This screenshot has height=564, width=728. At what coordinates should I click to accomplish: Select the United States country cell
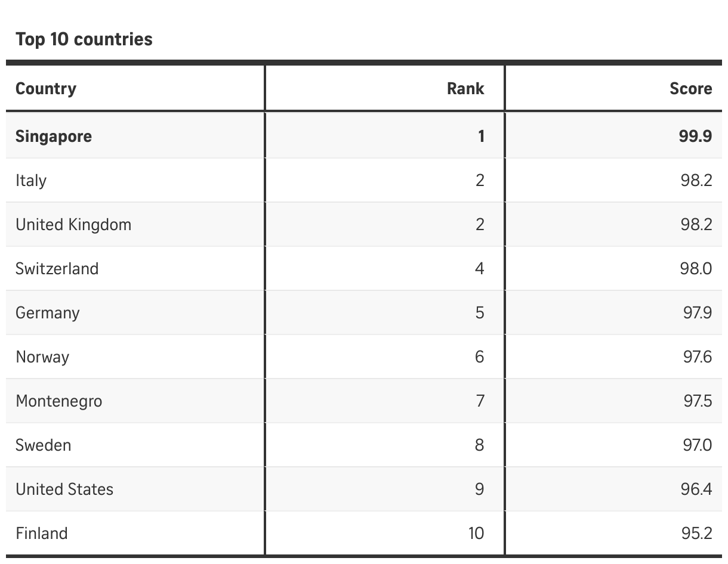coord(64,489)
